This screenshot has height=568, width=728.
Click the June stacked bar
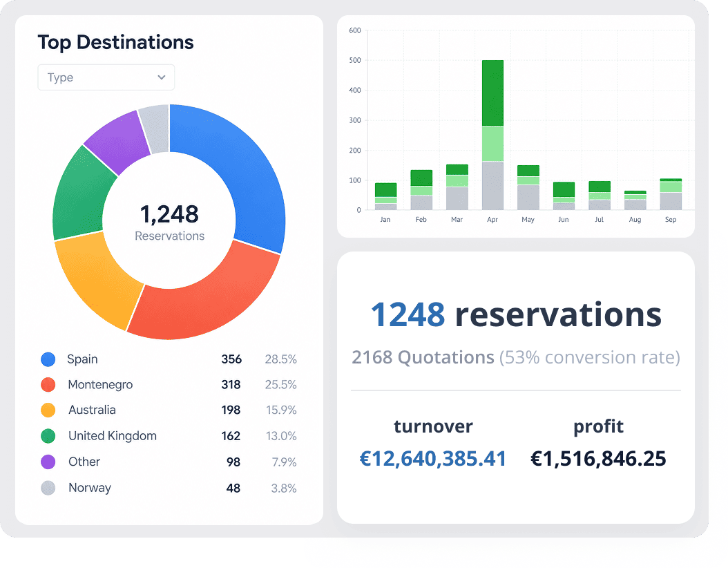[x=564, y=196]
